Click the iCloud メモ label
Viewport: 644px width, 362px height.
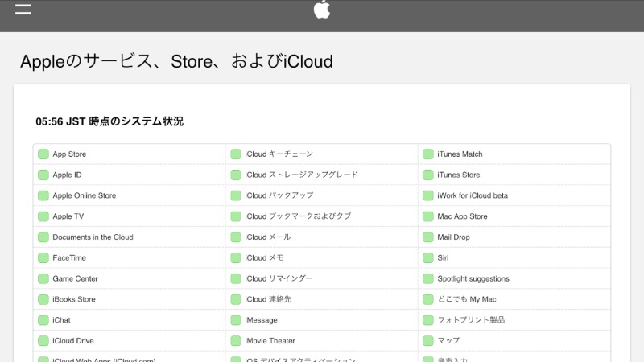264,257
